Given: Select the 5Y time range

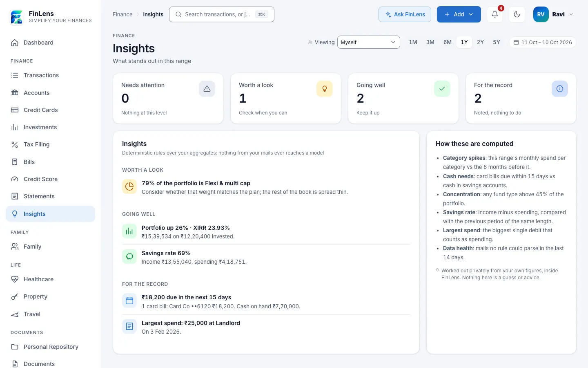Looking at the screenshot, I should click(497, 42).
